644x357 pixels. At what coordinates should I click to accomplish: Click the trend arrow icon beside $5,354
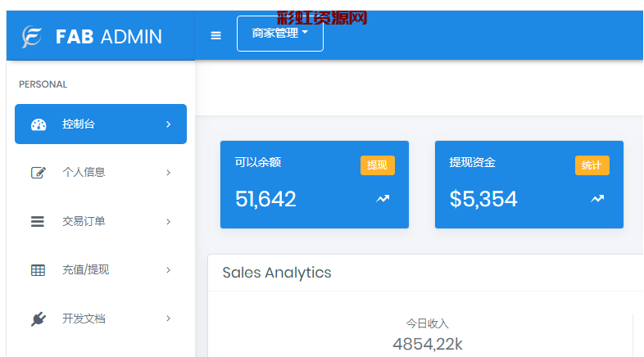[x=597, y=198]
